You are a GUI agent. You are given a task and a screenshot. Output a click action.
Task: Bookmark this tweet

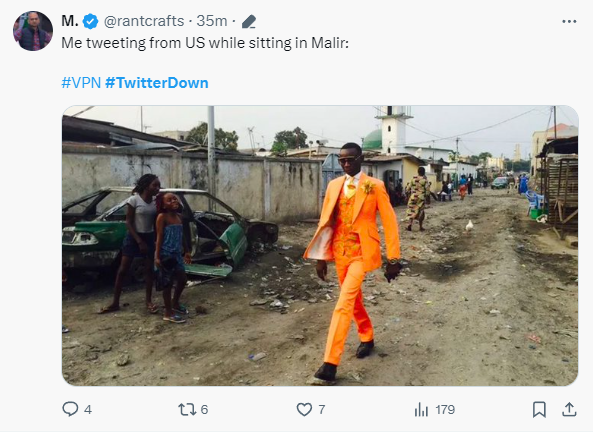pyautogui.click(x=539, y=409)
